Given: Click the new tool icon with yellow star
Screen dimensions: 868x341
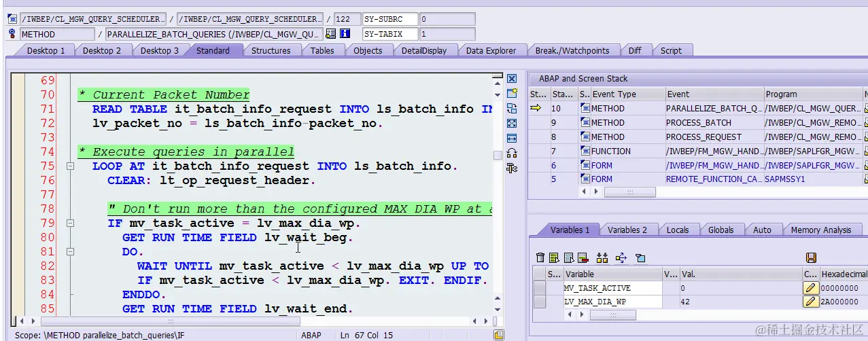Looking at the screenshot, I should (512, 94).
